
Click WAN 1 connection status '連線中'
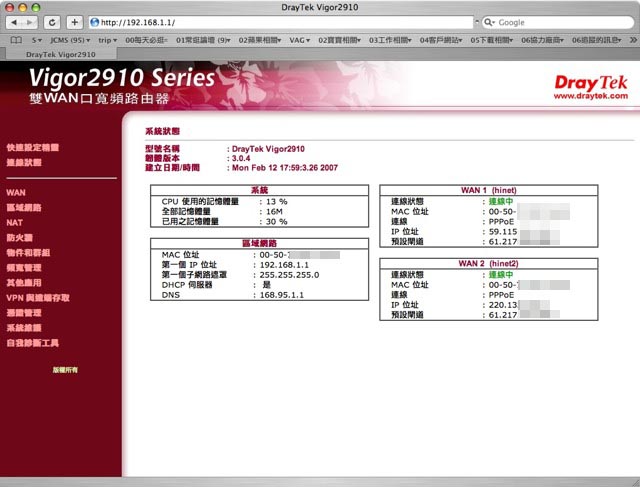coord(501,201)
